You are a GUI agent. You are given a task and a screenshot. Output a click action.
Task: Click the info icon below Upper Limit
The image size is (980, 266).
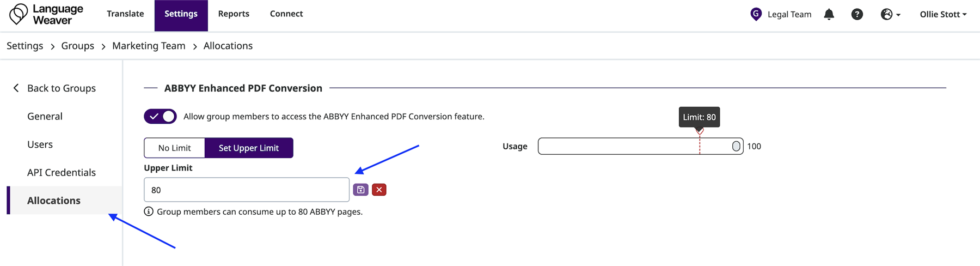pos(148,211)
